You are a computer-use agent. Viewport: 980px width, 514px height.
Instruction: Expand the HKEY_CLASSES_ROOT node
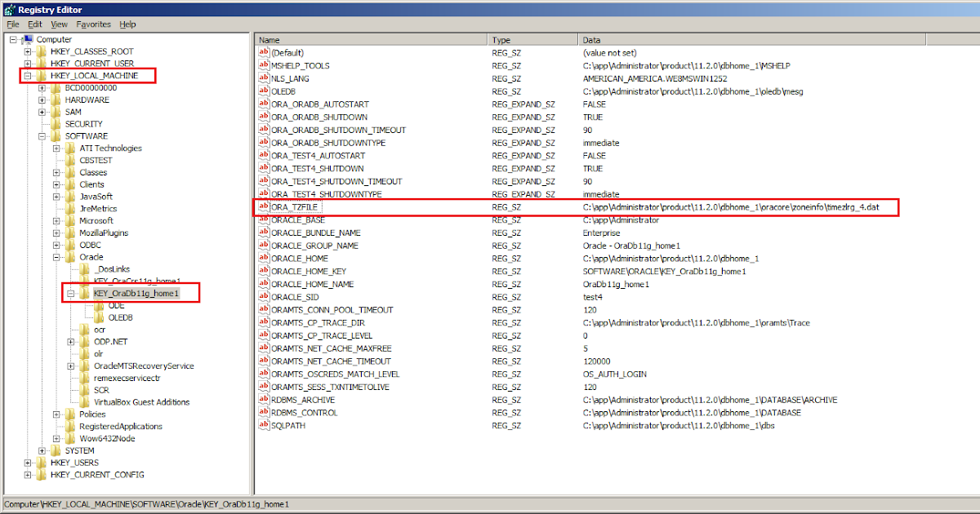(28, 51)
